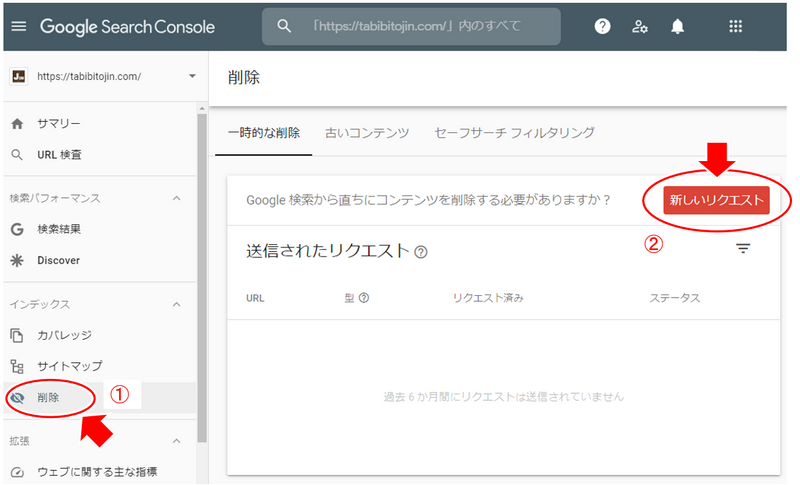Click the sidebar vertical scrollbar
This screenshot has width=800, height=485.
202,278
